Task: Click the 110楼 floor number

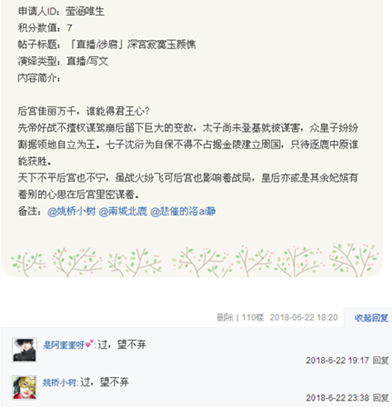Action: [253, 317]
